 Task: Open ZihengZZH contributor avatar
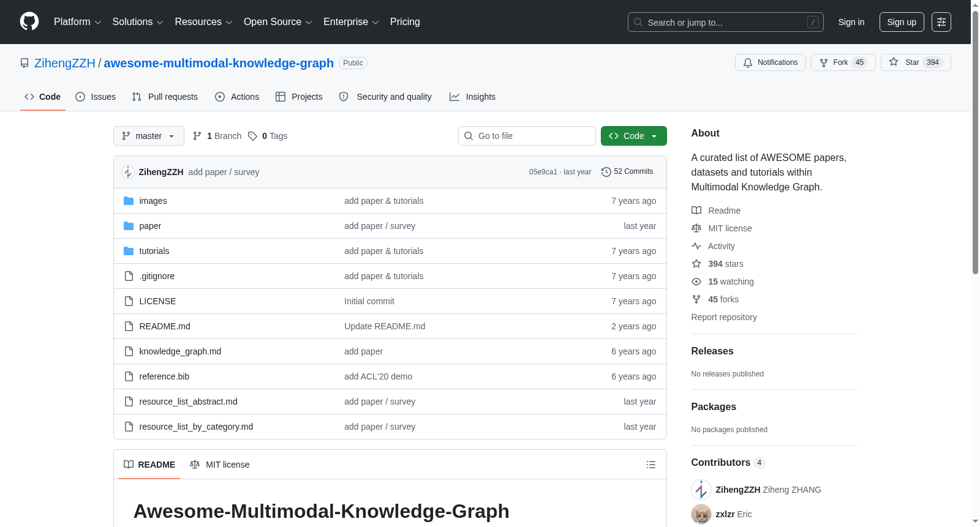click(x=701, y=490)
